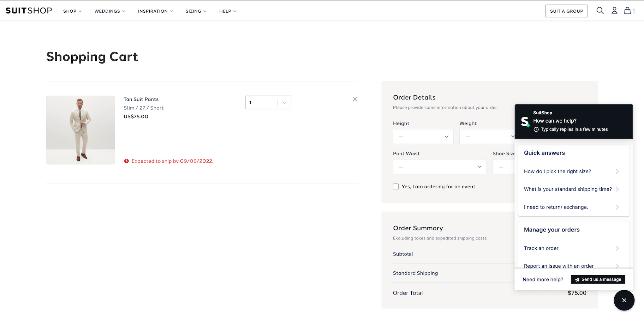Click the red shipping clock icon
This screenshot has height=315, width=644.
tap(126, 161)
